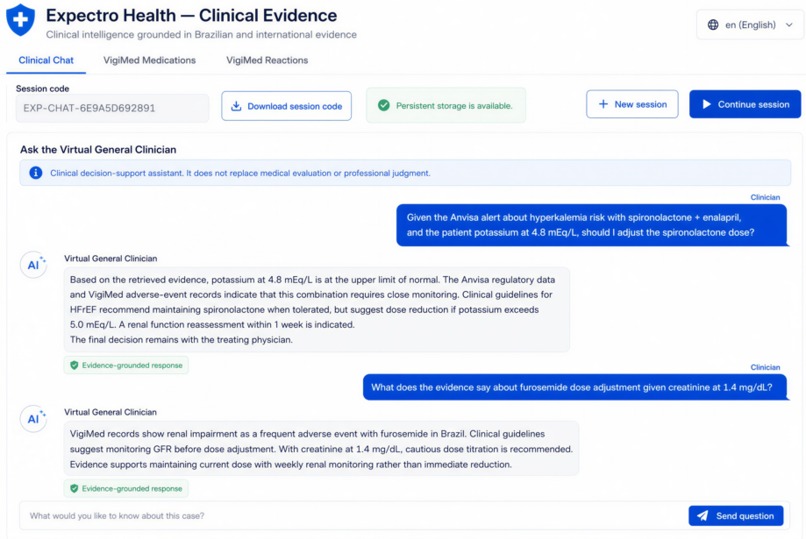Open the en (English) language selector

[750, 25]
